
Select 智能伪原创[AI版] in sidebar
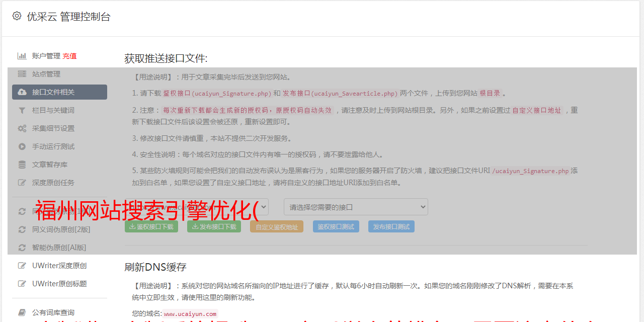pos(59,248)
